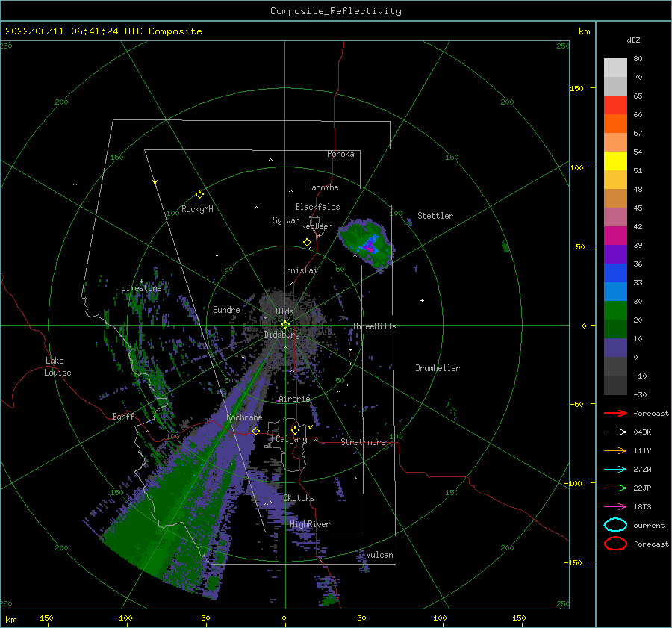Click the Ponoka city label

click(340, 154)
